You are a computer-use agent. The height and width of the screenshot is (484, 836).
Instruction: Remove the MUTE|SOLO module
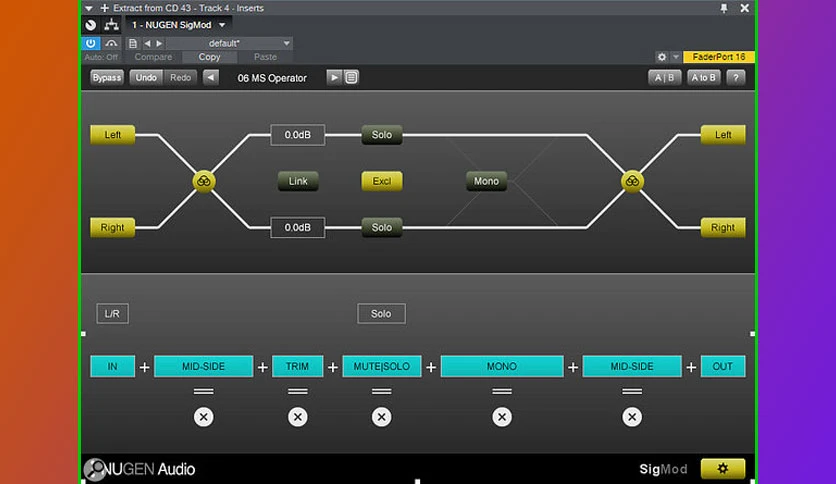pos(381,417)
